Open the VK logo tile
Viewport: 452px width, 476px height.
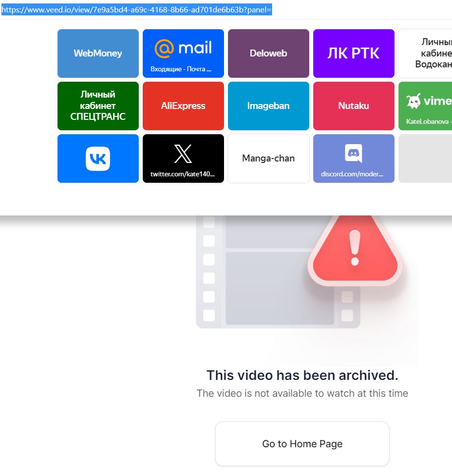(x=98, y=159)
